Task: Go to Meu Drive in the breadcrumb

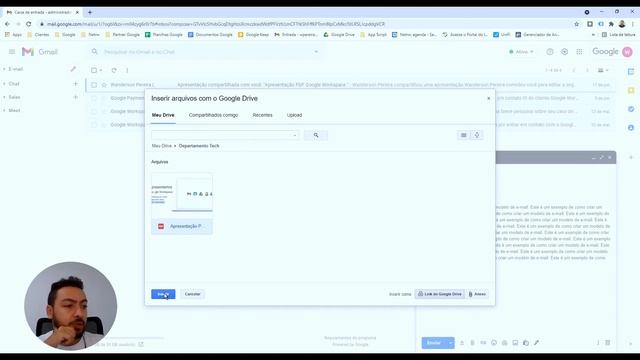Action: pyautogui.click(x=162, y=146)
